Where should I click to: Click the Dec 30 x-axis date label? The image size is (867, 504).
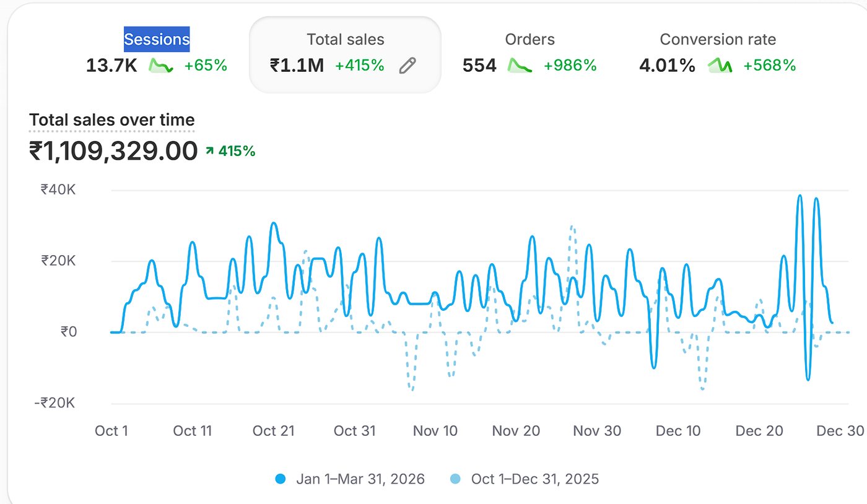pyautogui.click(x=840, y=431)
